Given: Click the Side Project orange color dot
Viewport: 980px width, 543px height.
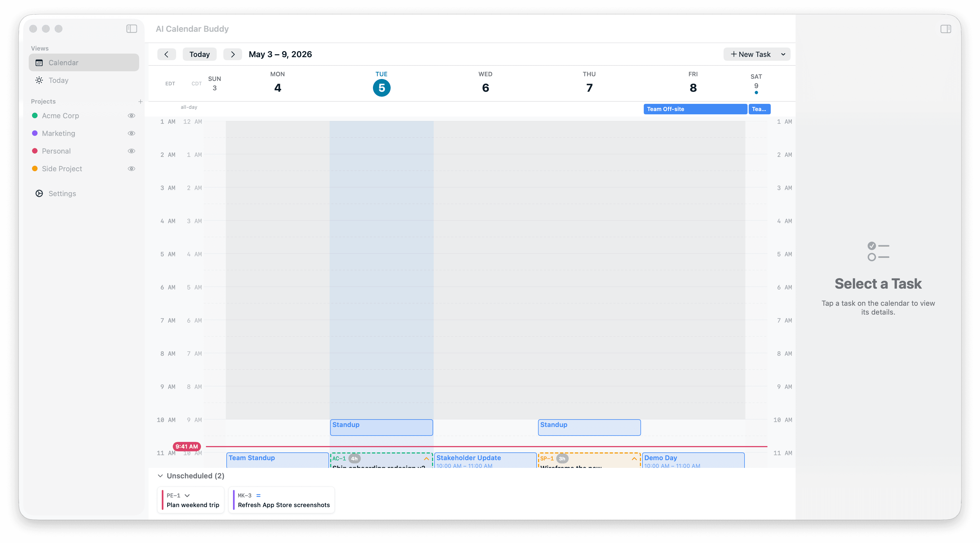Looking at the screenshot, I should coord(35,168).
